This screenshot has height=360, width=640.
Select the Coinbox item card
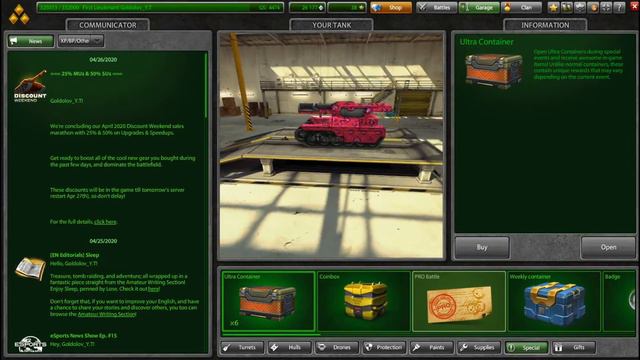364,301
